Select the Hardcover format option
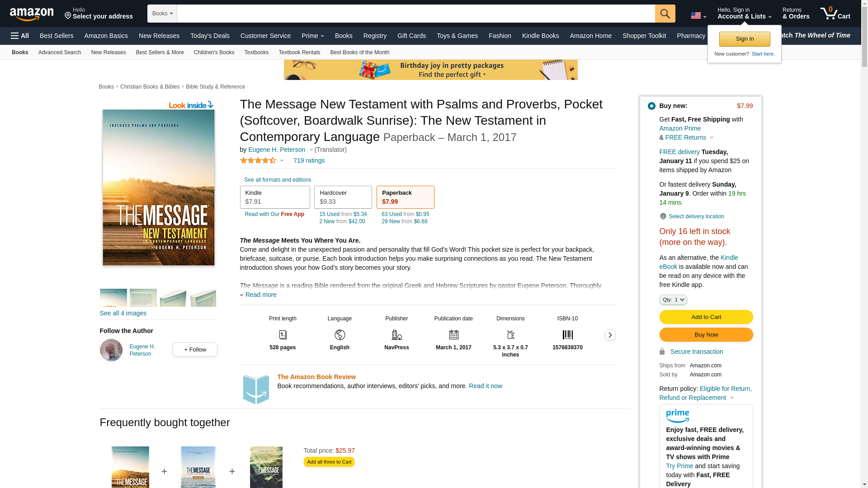The width and height of the screenshot is (868, 488). (343, 197)
